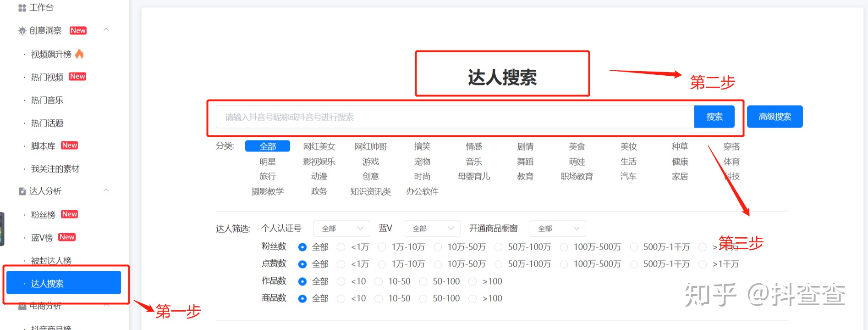This screenshot has height=330, width=868.
Task: Select the 健康 category
Action: (680, 162)
